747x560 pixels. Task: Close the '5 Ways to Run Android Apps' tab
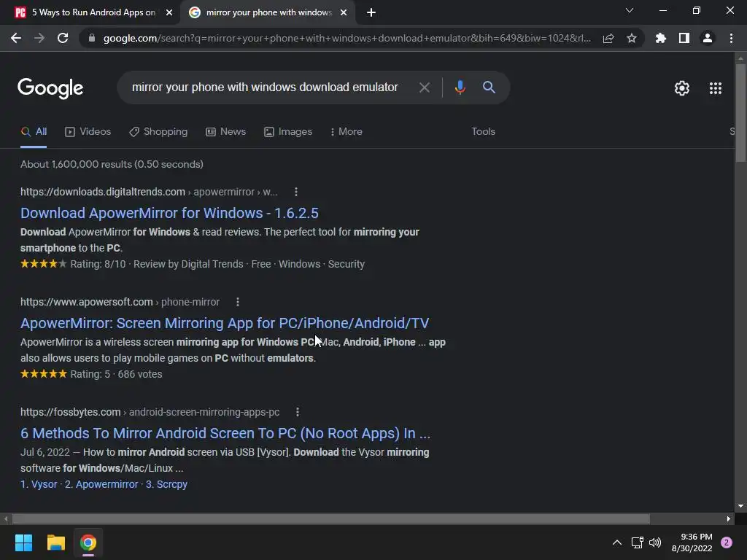pyautogui.click(x=169, y=13)
